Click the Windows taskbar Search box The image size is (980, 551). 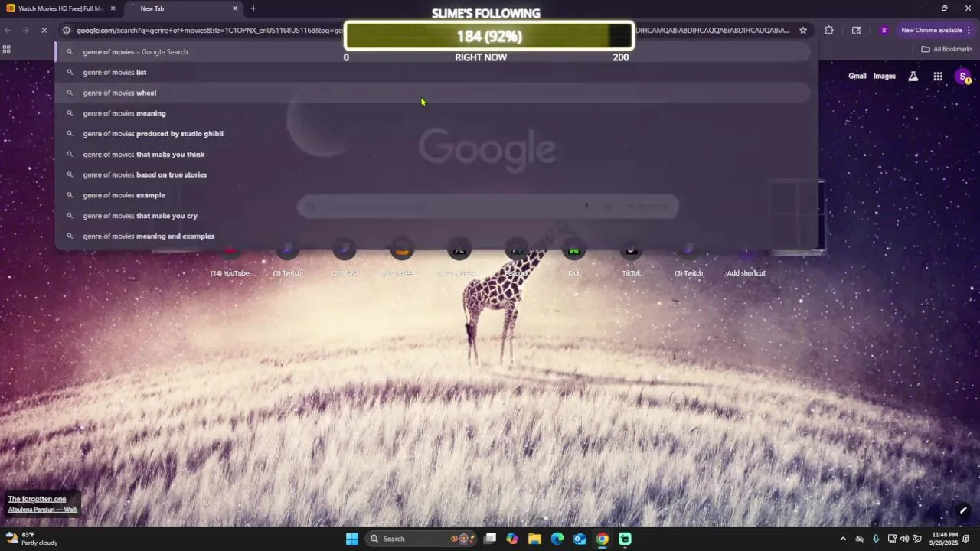coord(420,539)
